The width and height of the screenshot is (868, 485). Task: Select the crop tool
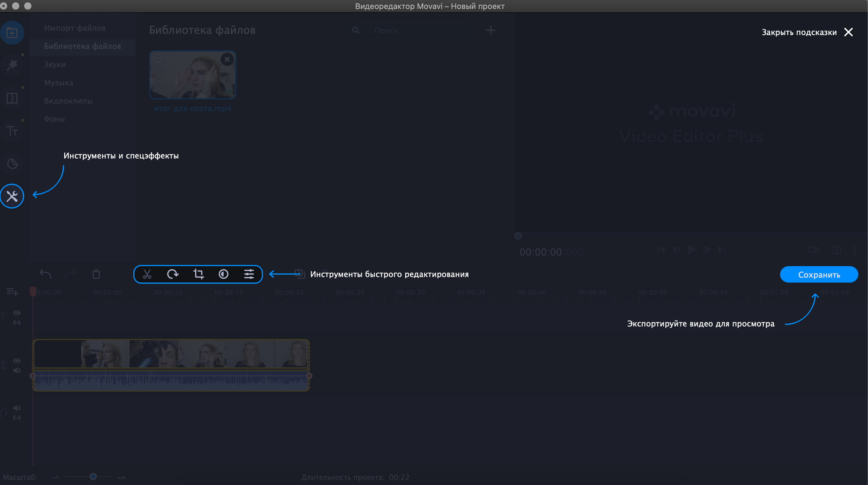pyautogui.click(x=198, y=274)
